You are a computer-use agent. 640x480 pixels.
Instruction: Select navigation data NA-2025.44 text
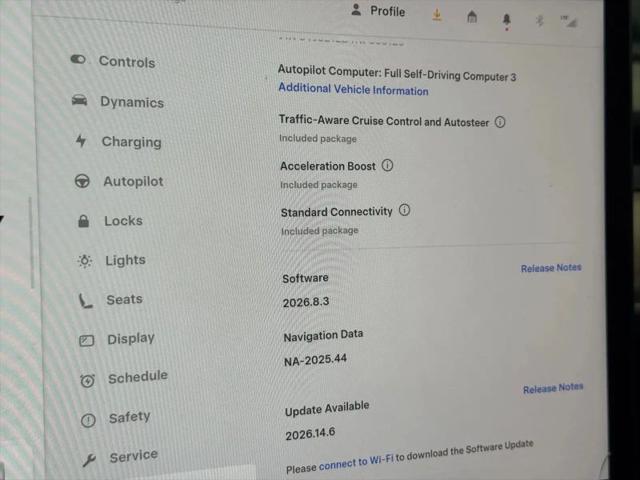[x=315, y=361]
